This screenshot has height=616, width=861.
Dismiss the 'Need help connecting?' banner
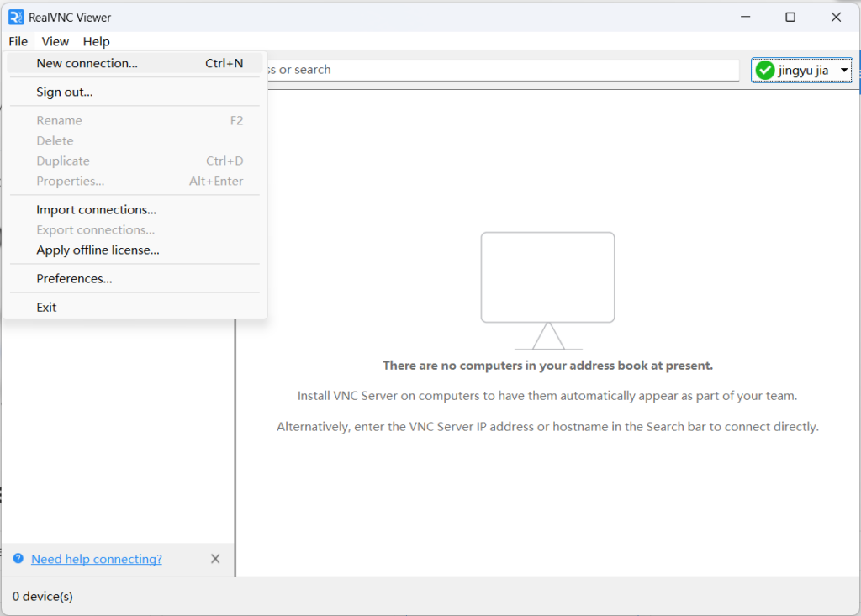pyautogui.click(x=215, y=559)
